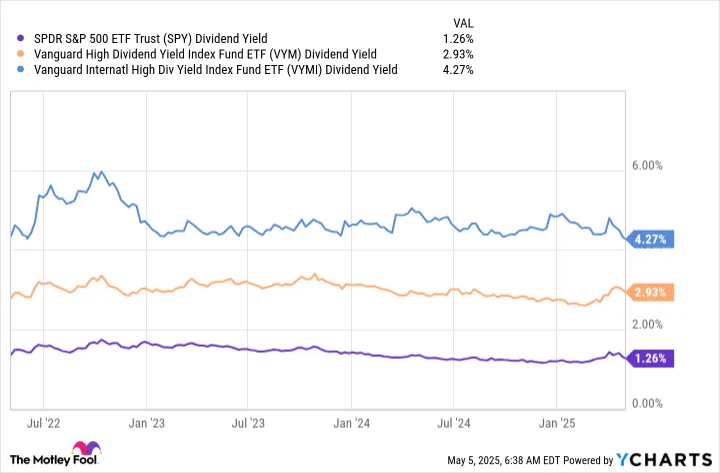Click the 2.93% orange value flag

click(x=650, y=292)
